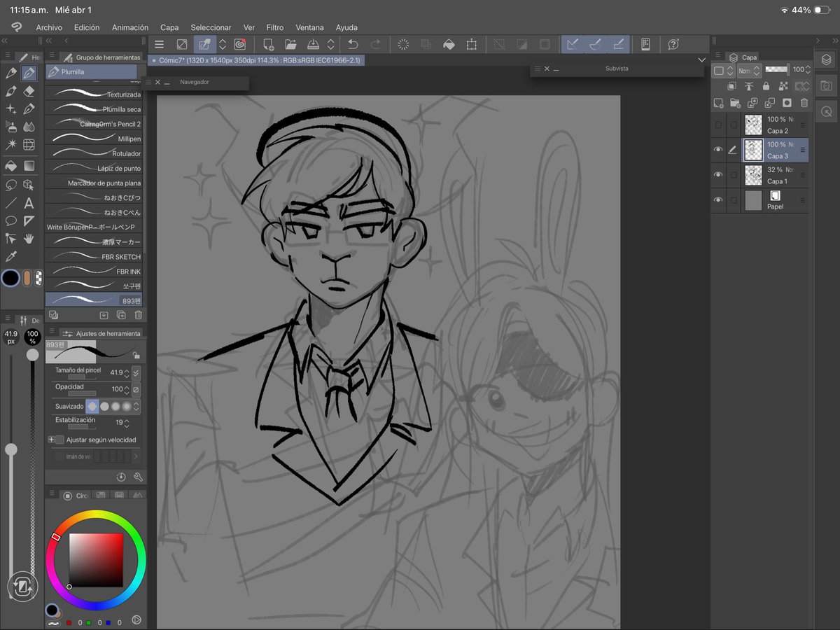Click the Clear loading-circle icon
This screenshot has height=630, width=840.
click(x=403, y=44)
